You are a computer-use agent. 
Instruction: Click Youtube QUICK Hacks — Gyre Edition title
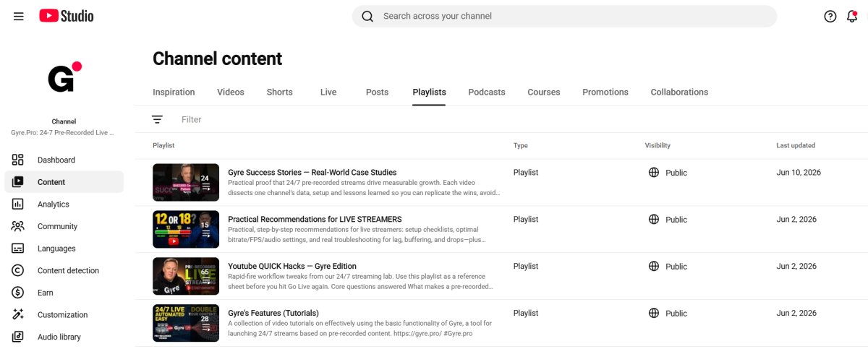[292, 266]
